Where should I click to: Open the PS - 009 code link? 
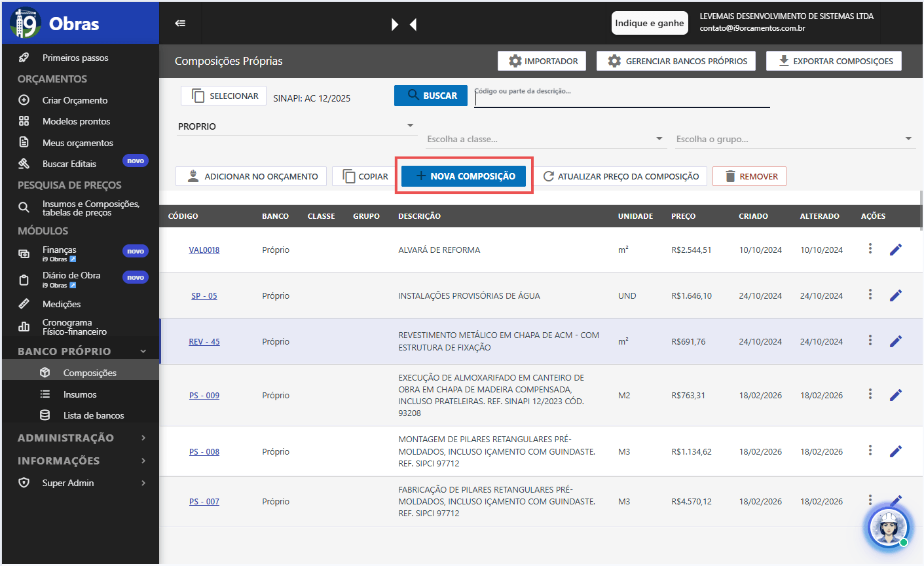tap(204, 395)
